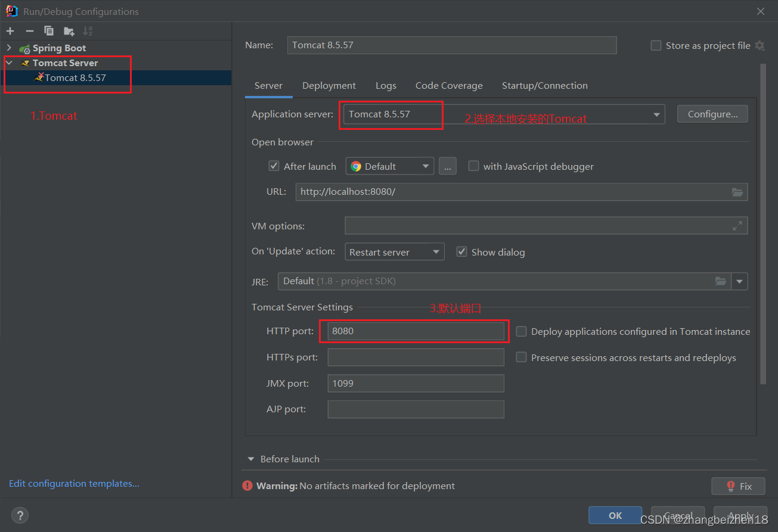
Task: Switch to the Deployment tab
Action: pos(328,85)
